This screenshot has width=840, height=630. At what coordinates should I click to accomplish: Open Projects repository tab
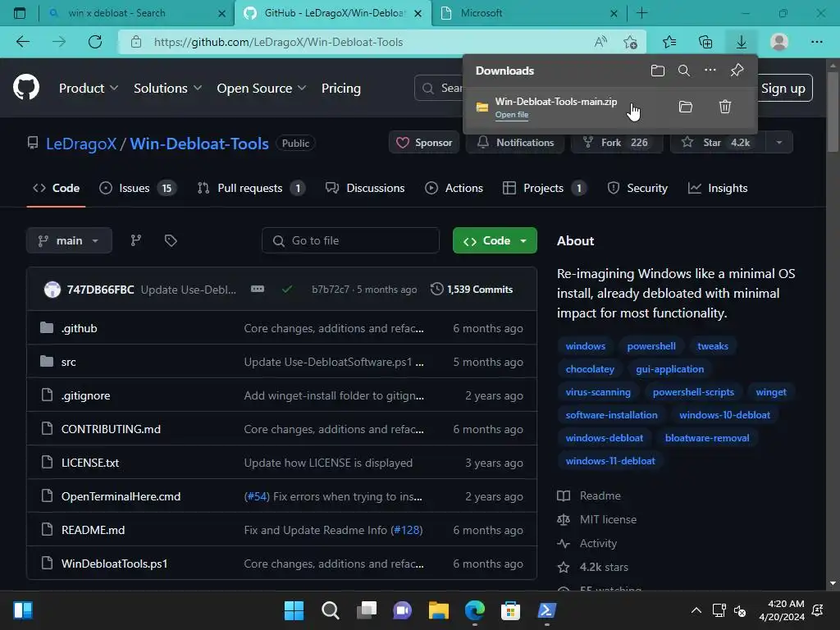[x=545, y=188]
